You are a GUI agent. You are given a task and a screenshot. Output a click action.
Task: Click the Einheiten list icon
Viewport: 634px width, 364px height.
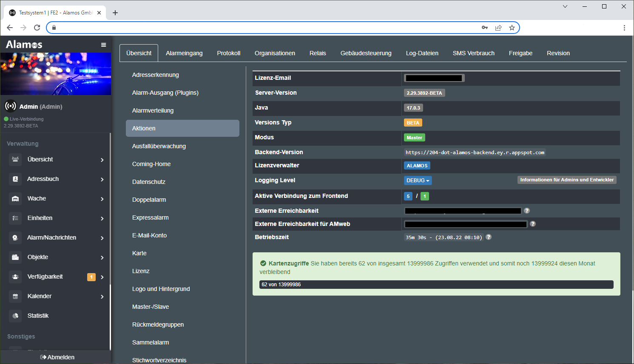tap(15, 218)
